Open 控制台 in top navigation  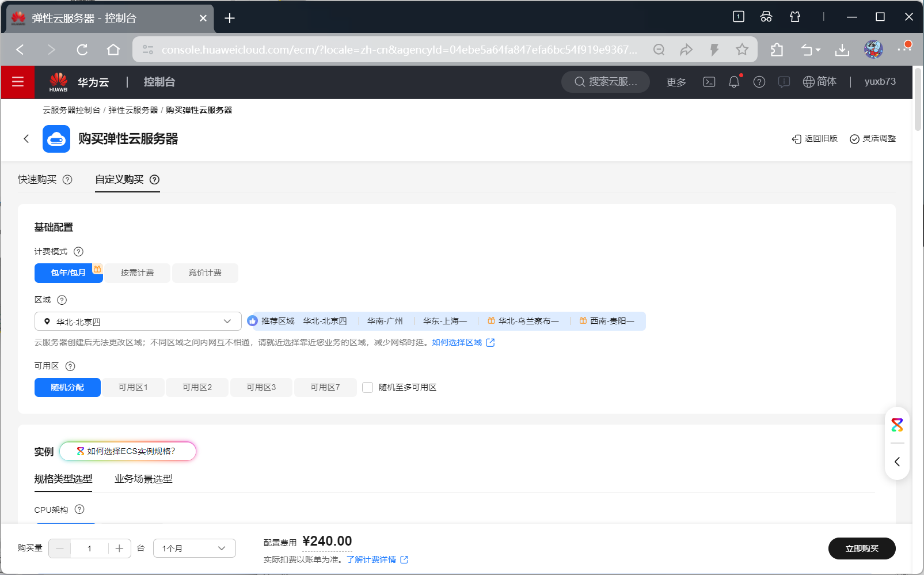[x=159, y=82]
